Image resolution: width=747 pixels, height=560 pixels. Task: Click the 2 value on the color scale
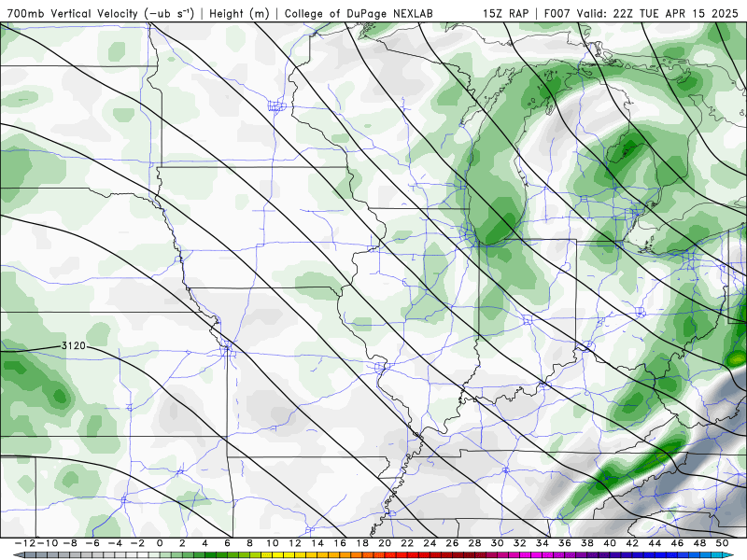point(182,543)
